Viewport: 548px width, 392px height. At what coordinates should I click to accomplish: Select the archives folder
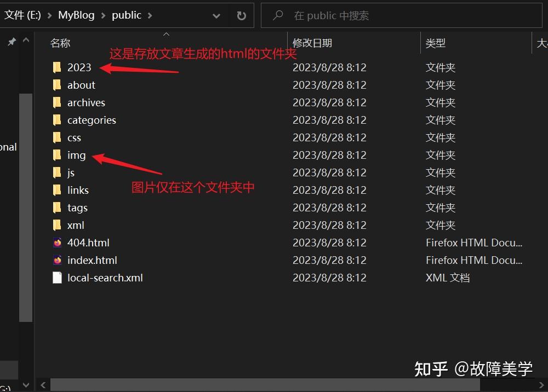(87, 102)
